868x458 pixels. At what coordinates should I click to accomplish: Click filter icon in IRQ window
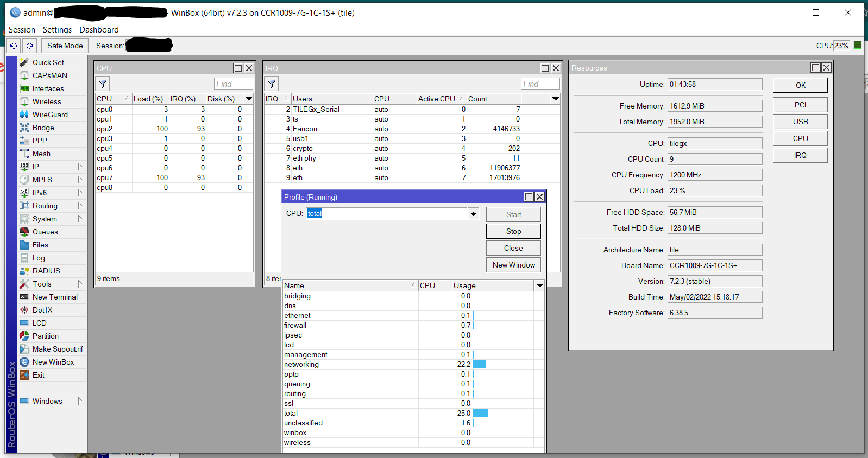272,84
